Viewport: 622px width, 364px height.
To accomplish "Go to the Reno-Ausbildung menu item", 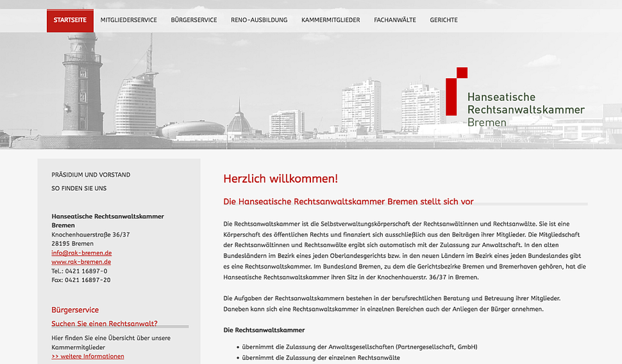I will tap(259, 20).
